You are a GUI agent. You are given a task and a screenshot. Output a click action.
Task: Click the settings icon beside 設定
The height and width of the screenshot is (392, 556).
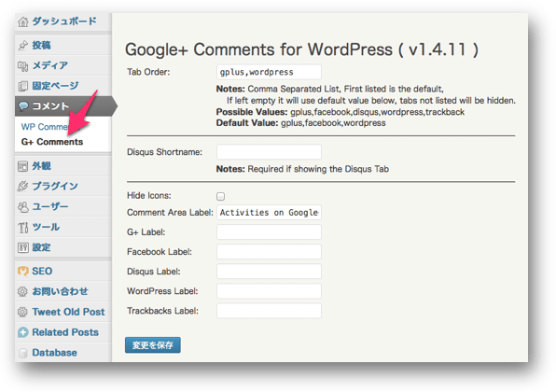point(23,247)
